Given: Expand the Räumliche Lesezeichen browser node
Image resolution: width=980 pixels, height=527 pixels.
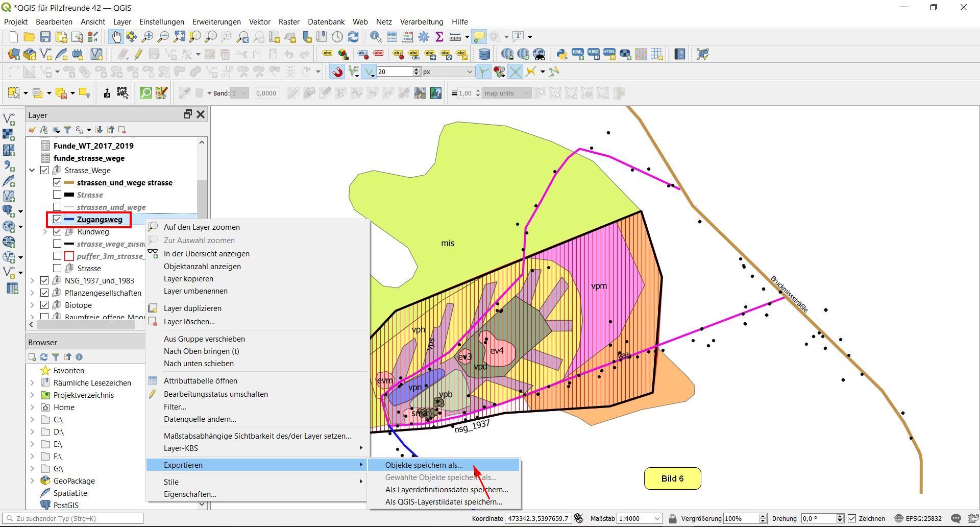Looking at the screenshot, I should tap(33, 383).
